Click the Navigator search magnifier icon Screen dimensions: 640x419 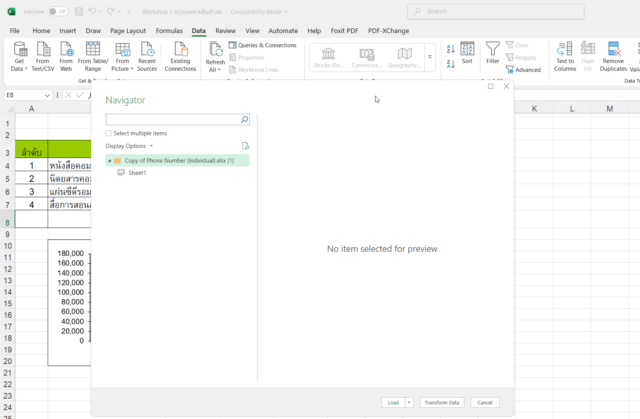[244, 120]
